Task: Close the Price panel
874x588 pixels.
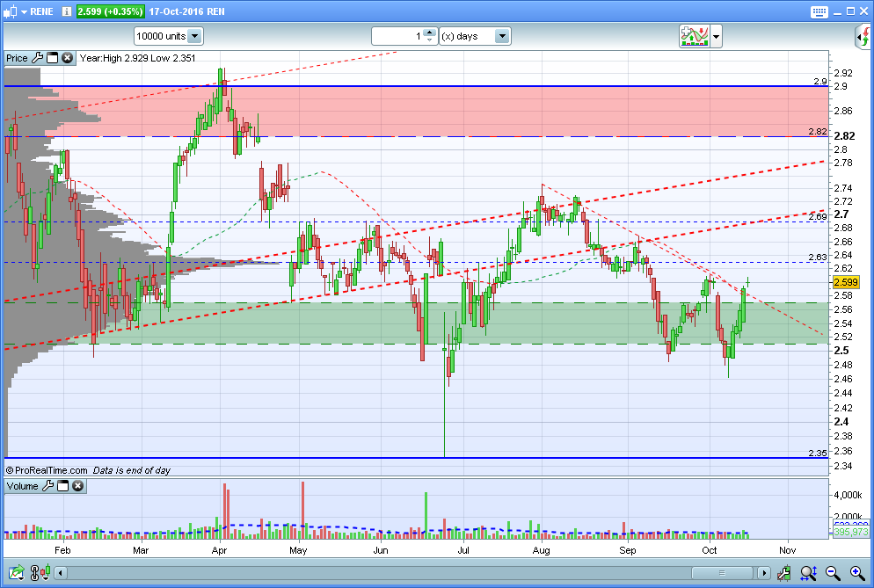Action: pyautogui.click(x=66, y=58)
